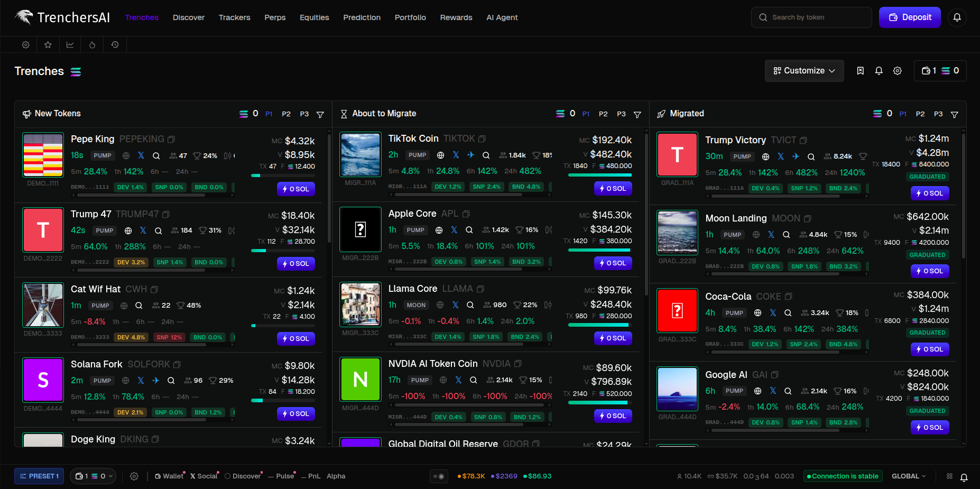Open Trenches page settings gear

coord(898,71)
